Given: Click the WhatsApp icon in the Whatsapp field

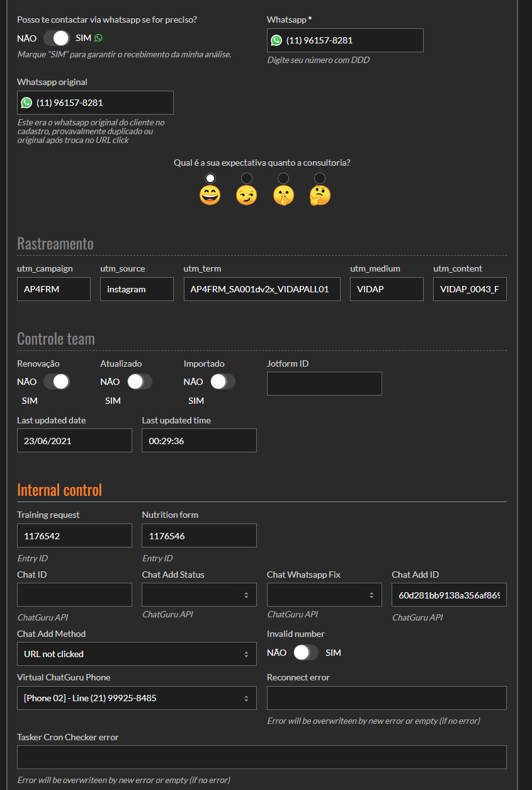Looking at the screenshot, I should (x=276, y=40).
